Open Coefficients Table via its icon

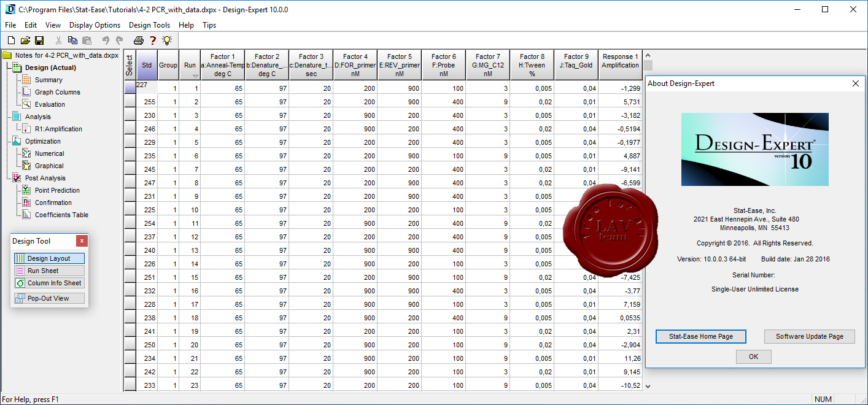point(26,215)
